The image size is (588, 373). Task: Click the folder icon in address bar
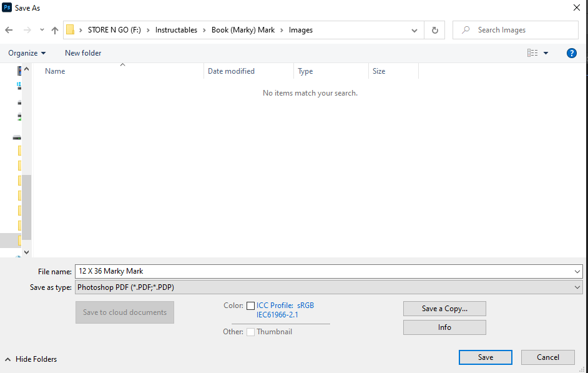[70, 29]
